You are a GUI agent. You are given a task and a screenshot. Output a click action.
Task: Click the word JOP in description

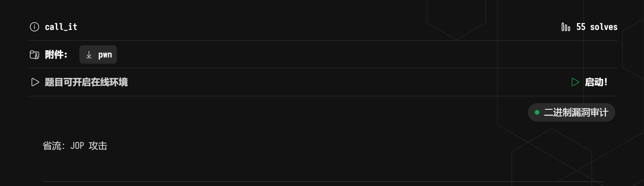[x=77, y=146]
